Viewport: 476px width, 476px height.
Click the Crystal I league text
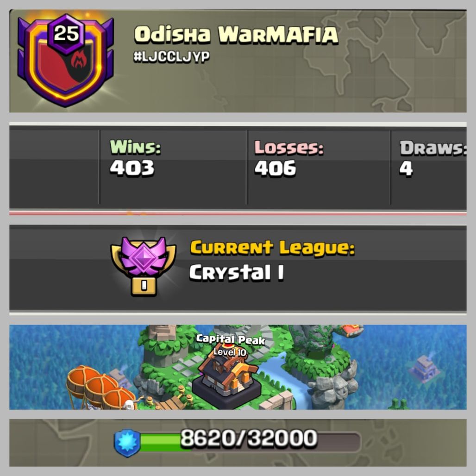click(x=237, y=272)
